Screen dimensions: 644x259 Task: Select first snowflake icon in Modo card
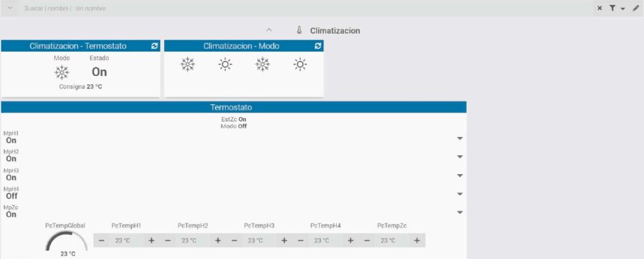click(x=187, y=64)
